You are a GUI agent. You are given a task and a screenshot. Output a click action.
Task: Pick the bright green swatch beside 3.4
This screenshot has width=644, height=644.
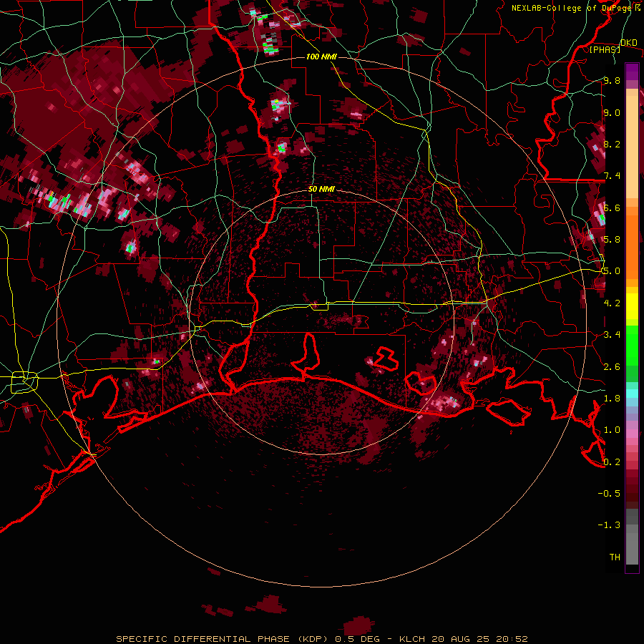click(632, 341)
